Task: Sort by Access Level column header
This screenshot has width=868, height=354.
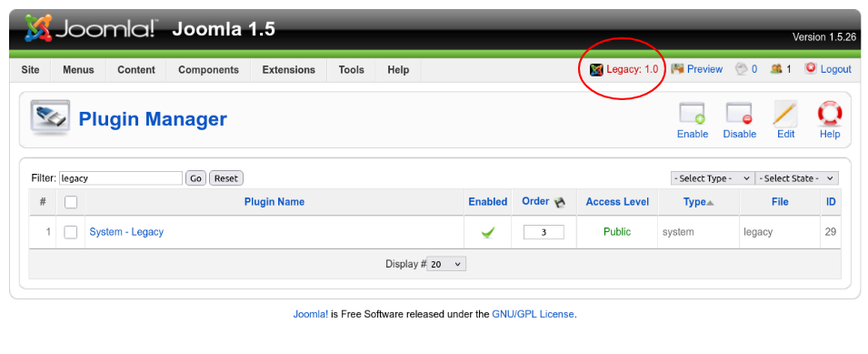Action: [617, 202]
